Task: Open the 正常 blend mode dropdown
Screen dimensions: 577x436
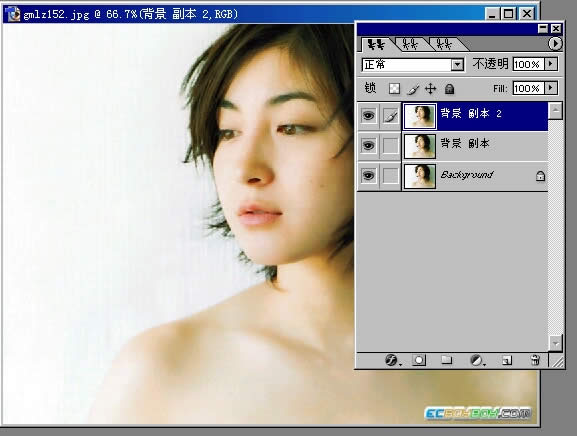Action: [413, 65]
